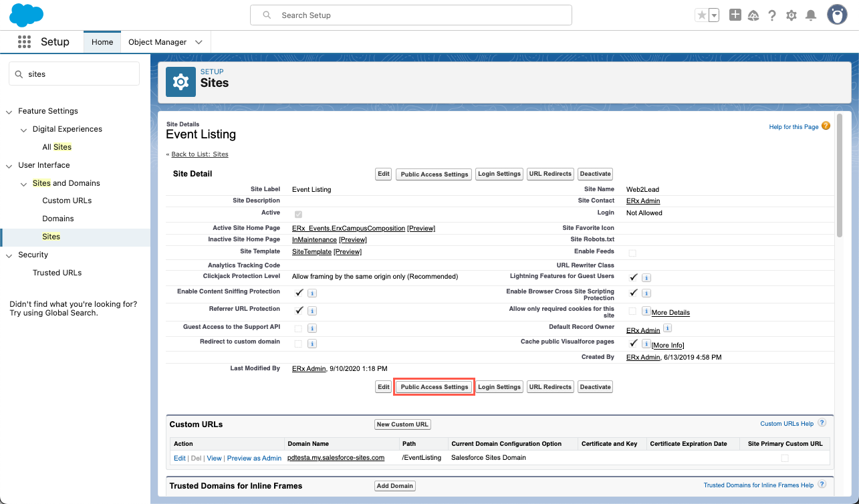Open the App Launcher grid icon
The width and height of the screenshot is (859, 504).
(x=25, y=42)
